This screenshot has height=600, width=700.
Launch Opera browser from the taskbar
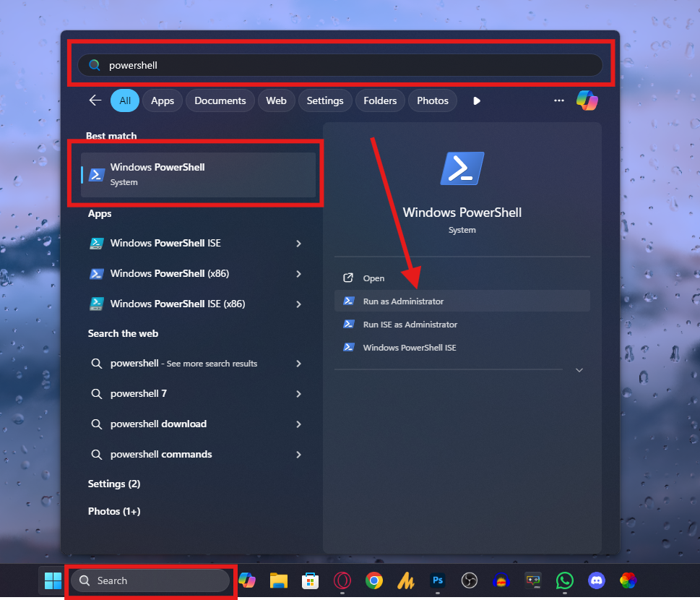[x=342, y=580]
